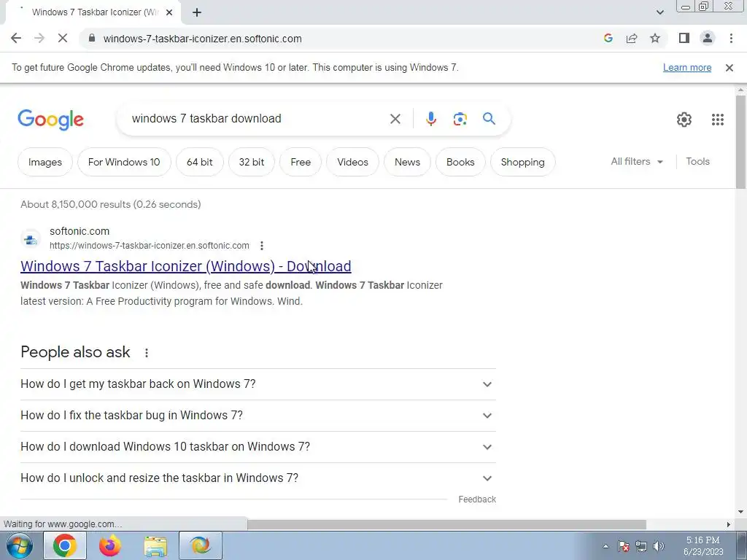Image resolution: width=747 pixels, height=560 pixels.
Task: Click the Google icon in address bar
Action: click(608, 39)
